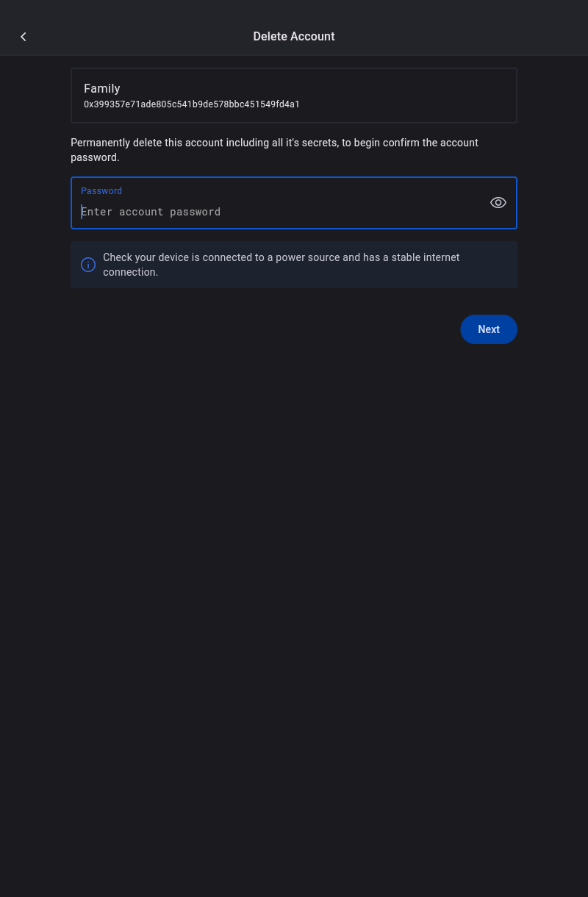Viewport: 588px width, 897px height.
Task: Select the Family account name
Action: pyautogui.click(x=102, y=88)
